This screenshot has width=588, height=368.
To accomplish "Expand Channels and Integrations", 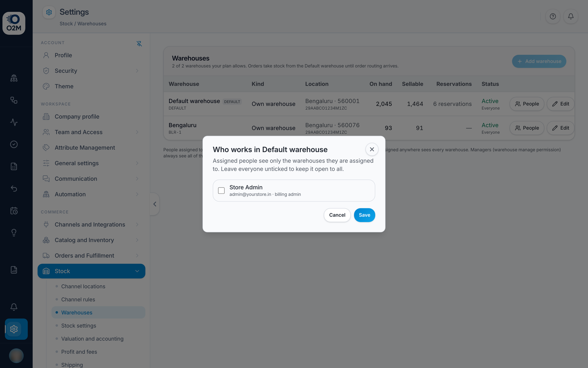I will 91,224.
